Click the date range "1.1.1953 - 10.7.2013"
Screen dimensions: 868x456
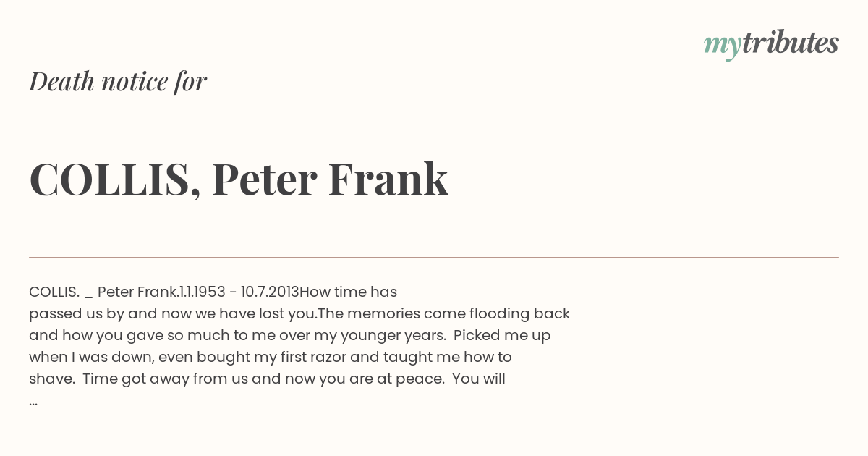click(x=239, y=292)
